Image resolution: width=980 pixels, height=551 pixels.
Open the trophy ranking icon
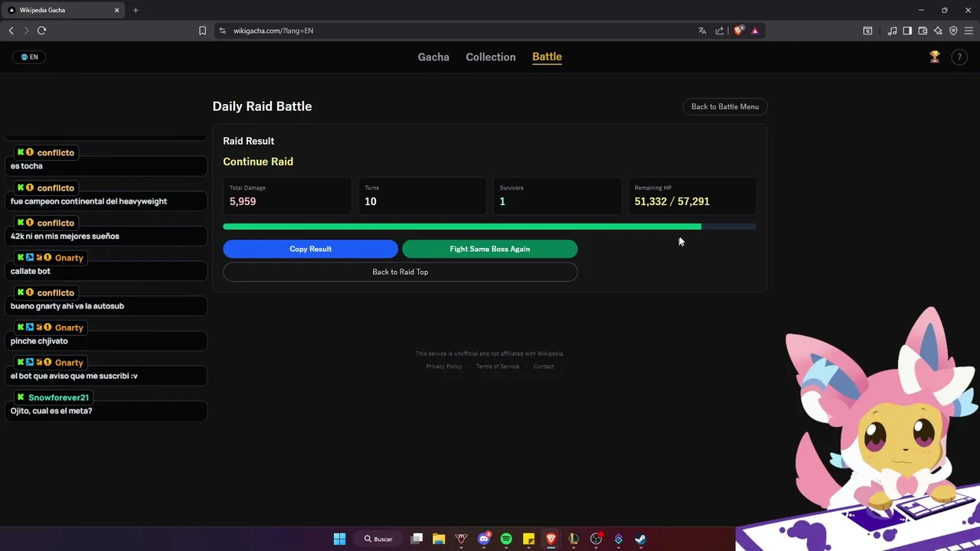click(934, 57)
